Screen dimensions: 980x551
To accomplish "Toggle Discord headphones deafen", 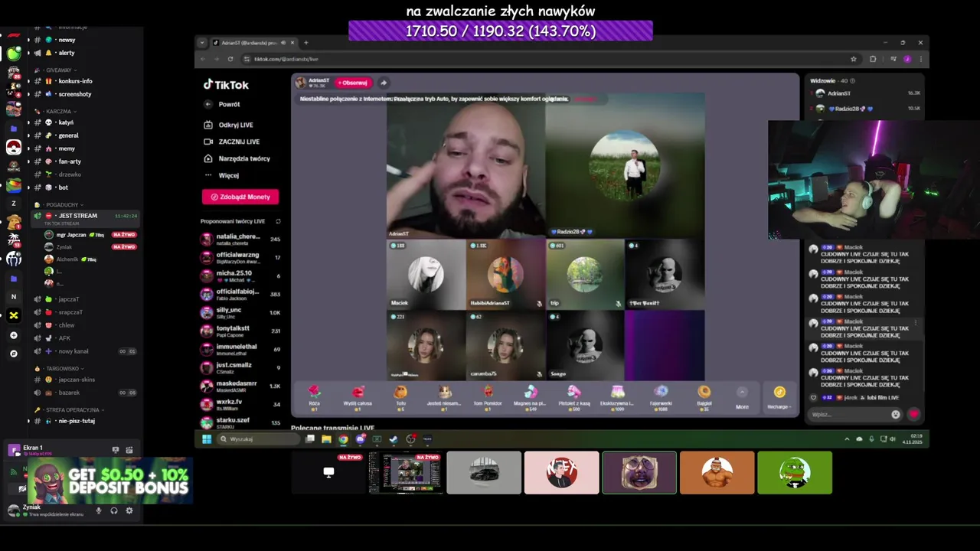I will point(114,510).
